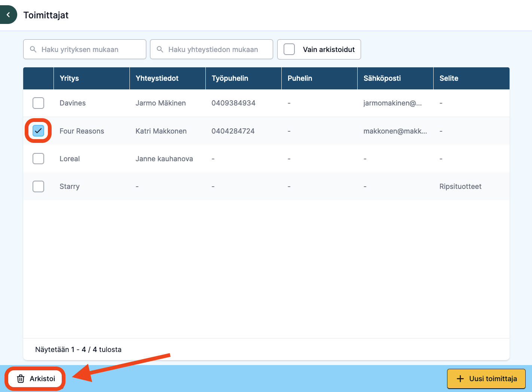Viewport: 532px width, 392px height.
Task: Check the Starry row checkbox
Action: pyautogui.click(x=38, y=186)
